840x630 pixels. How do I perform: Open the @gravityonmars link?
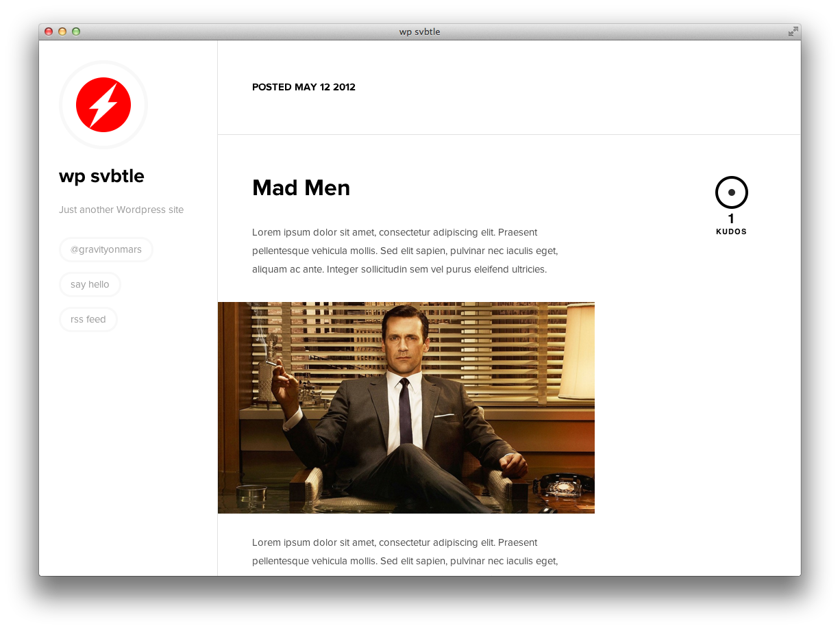click(106, 249)
